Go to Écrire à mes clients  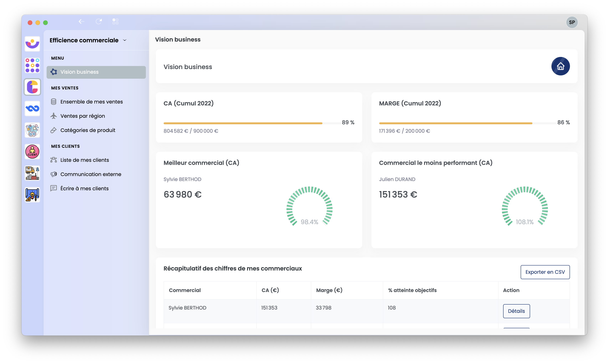[84, 188]
